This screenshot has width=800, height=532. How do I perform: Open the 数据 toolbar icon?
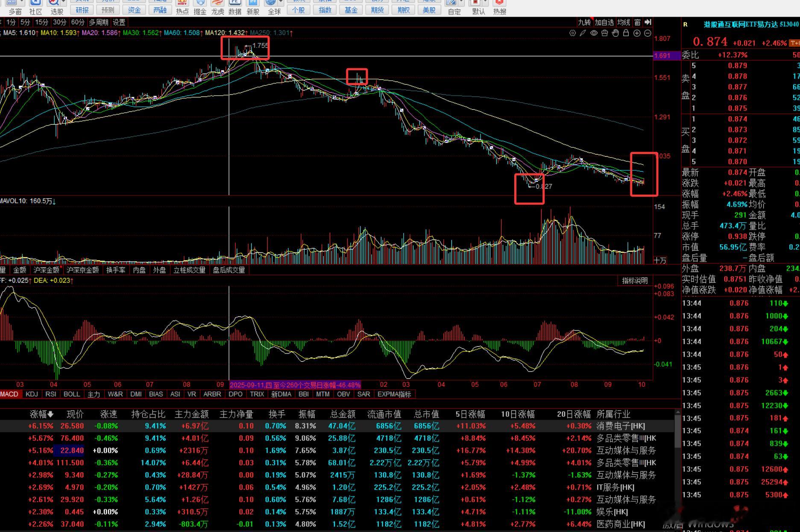(235, 7)
